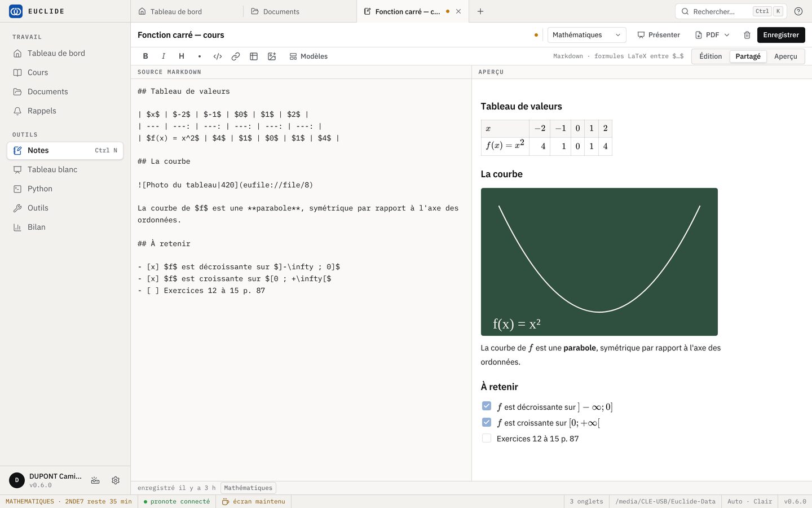Image resolution: width=812 pixels, height=508 pixels.
Task: Insert a code block
Action: click(x=218, y=56)
